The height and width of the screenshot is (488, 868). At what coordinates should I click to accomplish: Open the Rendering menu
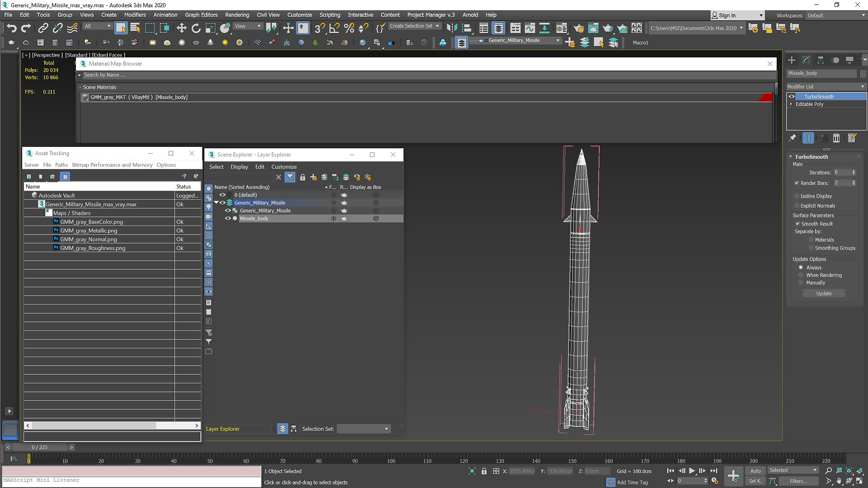tap(237, 15)
